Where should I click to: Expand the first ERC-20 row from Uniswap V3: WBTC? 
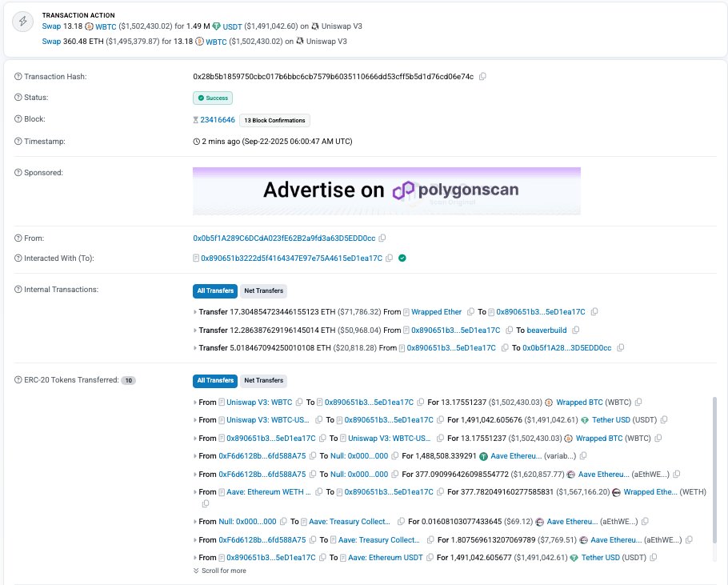tap(195, 403)
